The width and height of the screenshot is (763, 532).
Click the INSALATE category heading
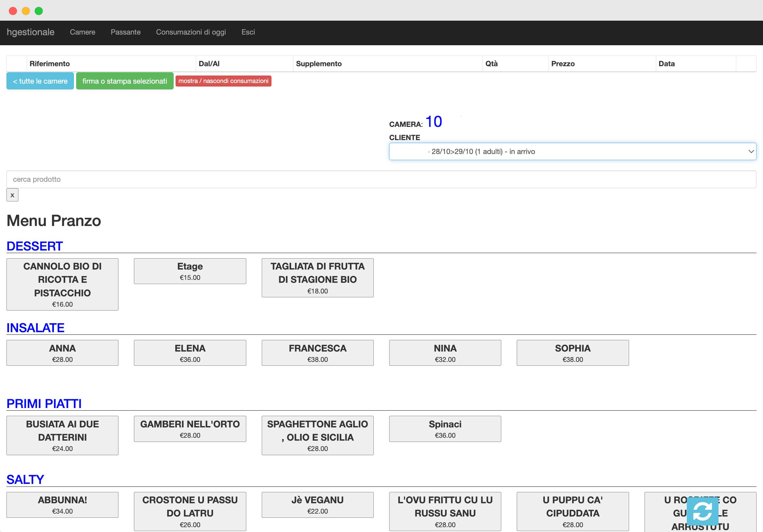coord(36,328)
